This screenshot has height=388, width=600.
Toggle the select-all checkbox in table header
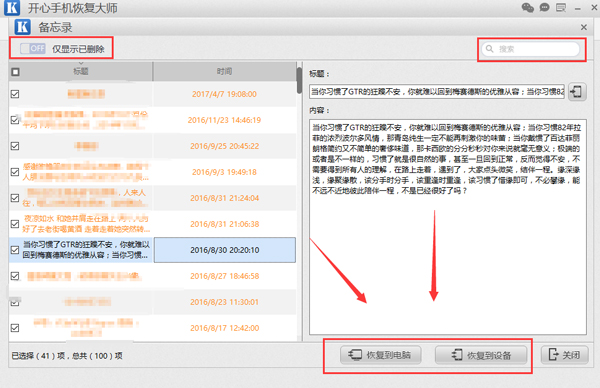click(x=15, y=72)
